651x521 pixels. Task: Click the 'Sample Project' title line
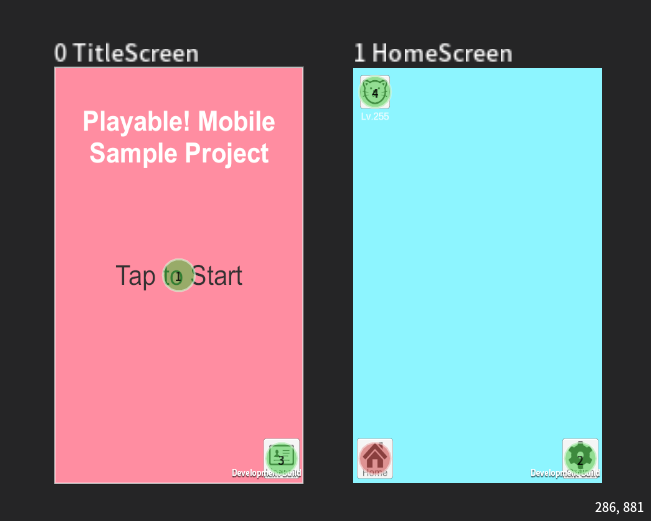(179, 153)
